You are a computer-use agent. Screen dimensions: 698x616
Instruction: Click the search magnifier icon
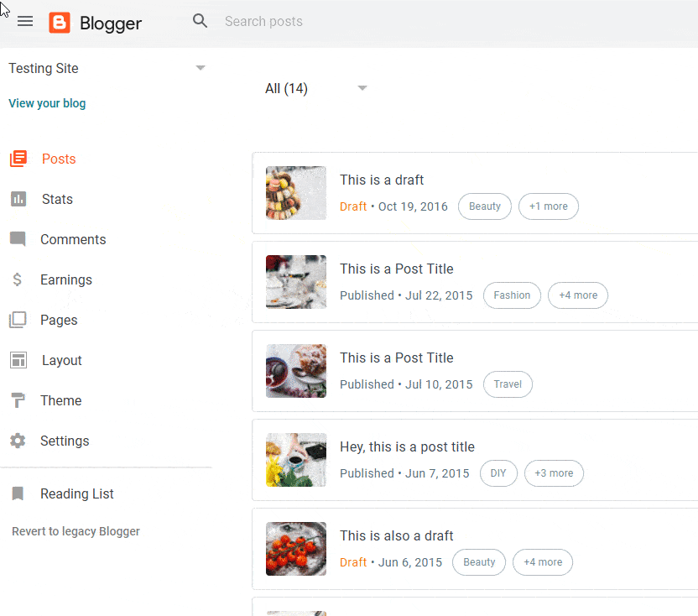coord(200,20)
